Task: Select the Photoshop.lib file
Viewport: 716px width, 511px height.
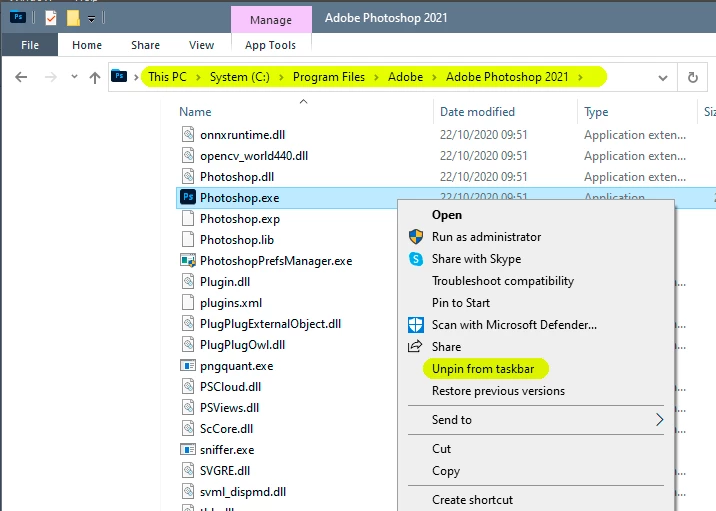Action: tap(237, 240)
